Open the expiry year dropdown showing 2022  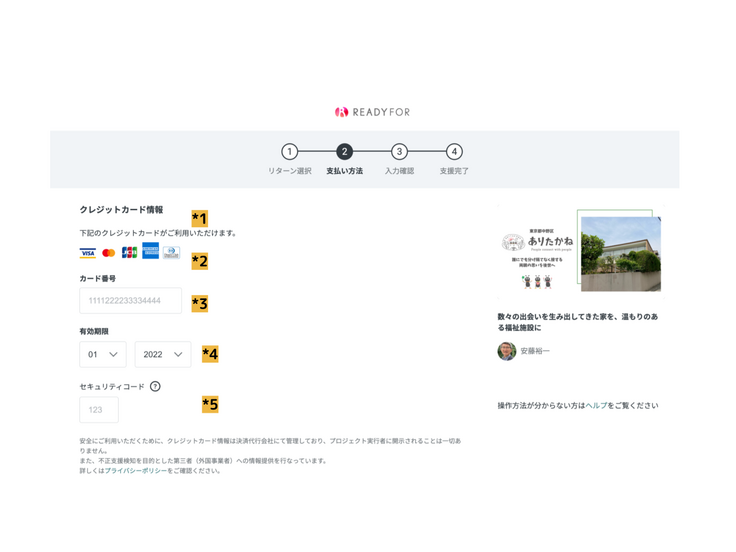point(162,354)
